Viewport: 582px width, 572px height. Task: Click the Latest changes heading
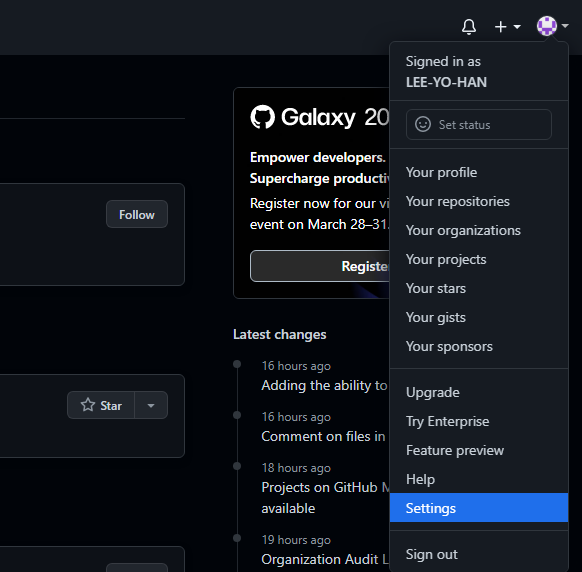279,334
